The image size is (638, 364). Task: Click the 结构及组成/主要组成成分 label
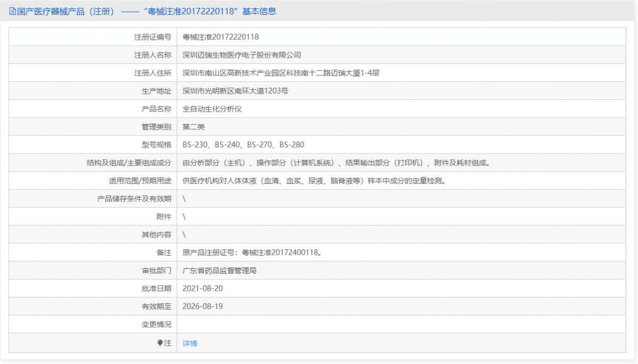(129, 163)
